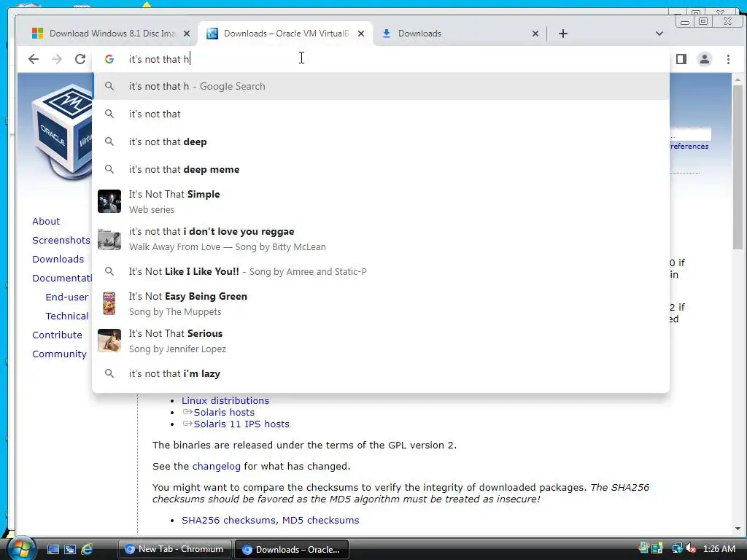Switch to Downloads – Oracle VM VirtualBox tab
The image size is (747, 560).
286,34
